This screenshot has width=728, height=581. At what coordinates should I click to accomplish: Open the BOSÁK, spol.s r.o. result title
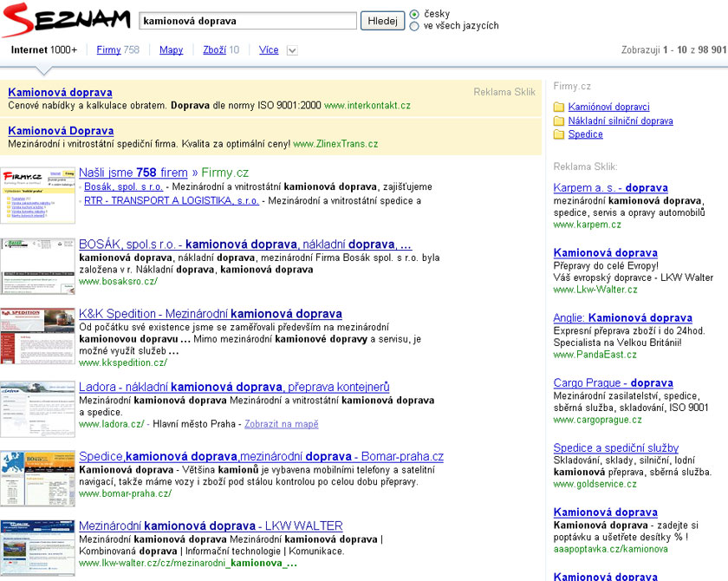(245, 245)
